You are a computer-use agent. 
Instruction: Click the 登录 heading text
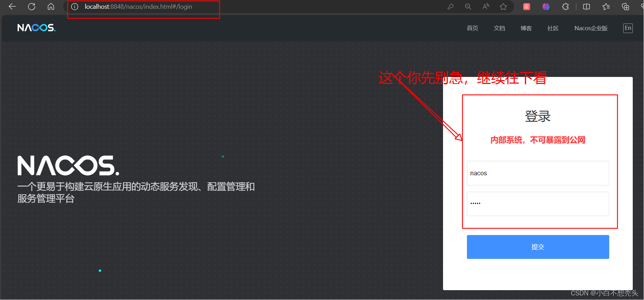[538, 116]
